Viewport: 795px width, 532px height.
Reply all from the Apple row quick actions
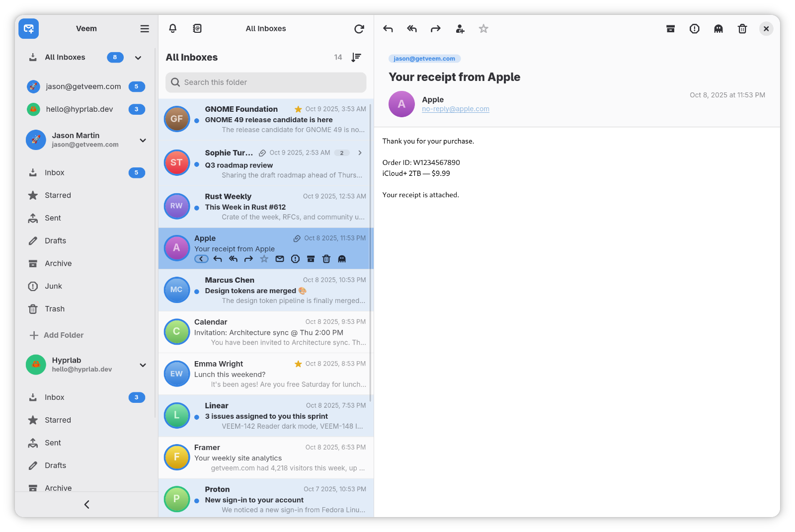tap(233, 259)
